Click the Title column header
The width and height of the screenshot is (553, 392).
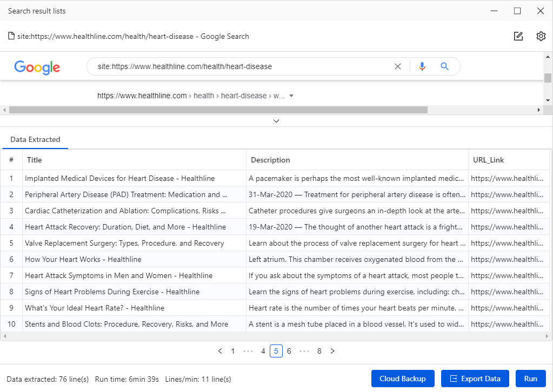(134, 160)
